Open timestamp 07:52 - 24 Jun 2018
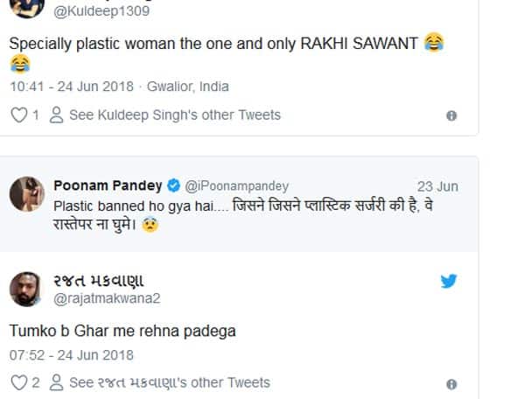Screen dimensions: 532x399 coord(72,354)
